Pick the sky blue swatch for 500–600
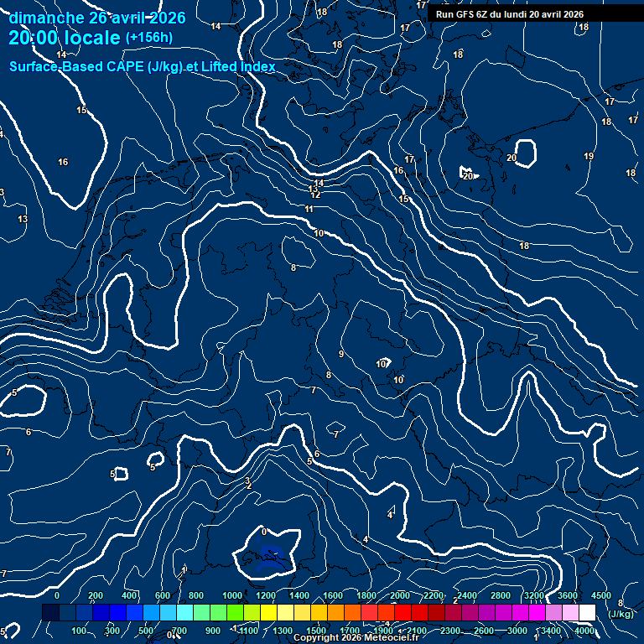This screenshot has height=644, width=644. click(x=151, y=612)
